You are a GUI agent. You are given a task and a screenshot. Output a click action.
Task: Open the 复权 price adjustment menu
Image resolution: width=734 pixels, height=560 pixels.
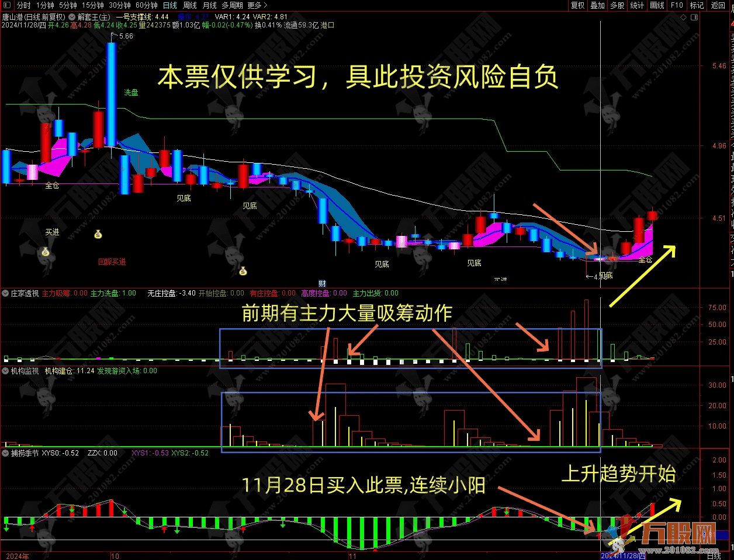click(578, 5)
